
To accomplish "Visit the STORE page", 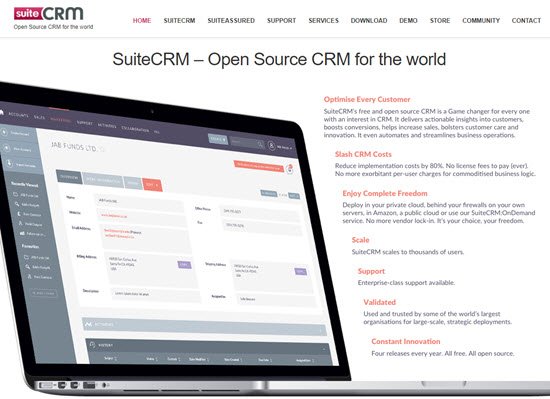I will tap(440, 21).
